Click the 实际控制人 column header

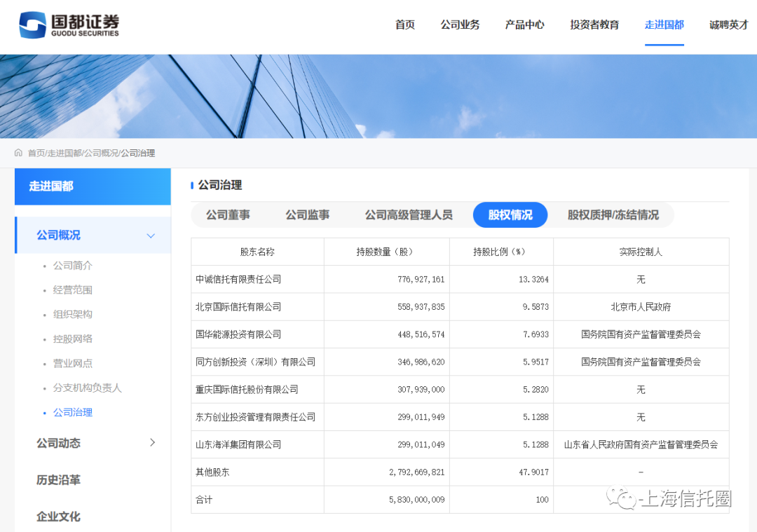(641, 252)
